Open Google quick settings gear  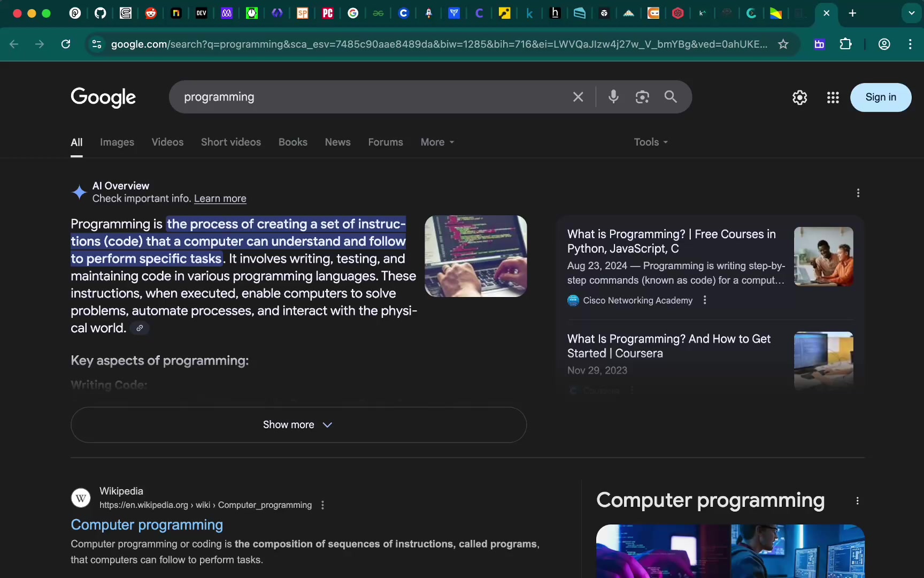pos(799,97)
